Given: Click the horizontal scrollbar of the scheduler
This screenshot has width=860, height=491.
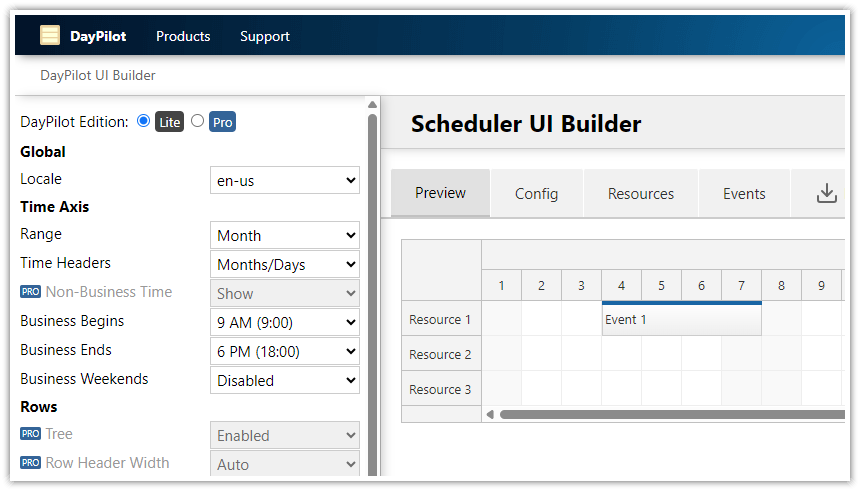Looking at the screenshot, I should click(x=672, y=415).
